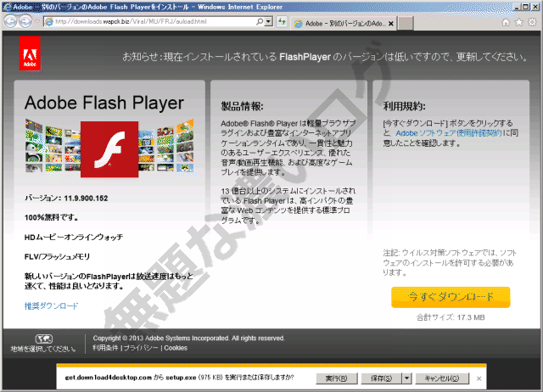The width and height of the screenshot is (543, 392).
Task: Select the Adobe page browser tab
Action: pos(344,24)
